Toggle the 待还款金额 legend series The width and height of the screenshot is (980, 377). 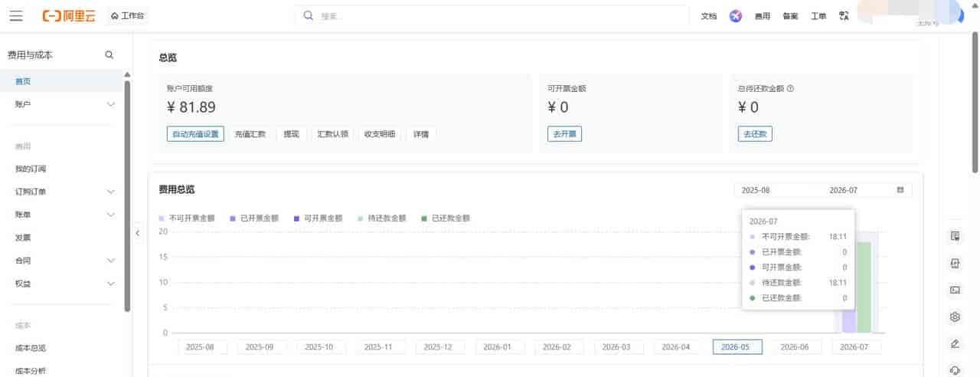pyautogui.click(x=382, y=218)
